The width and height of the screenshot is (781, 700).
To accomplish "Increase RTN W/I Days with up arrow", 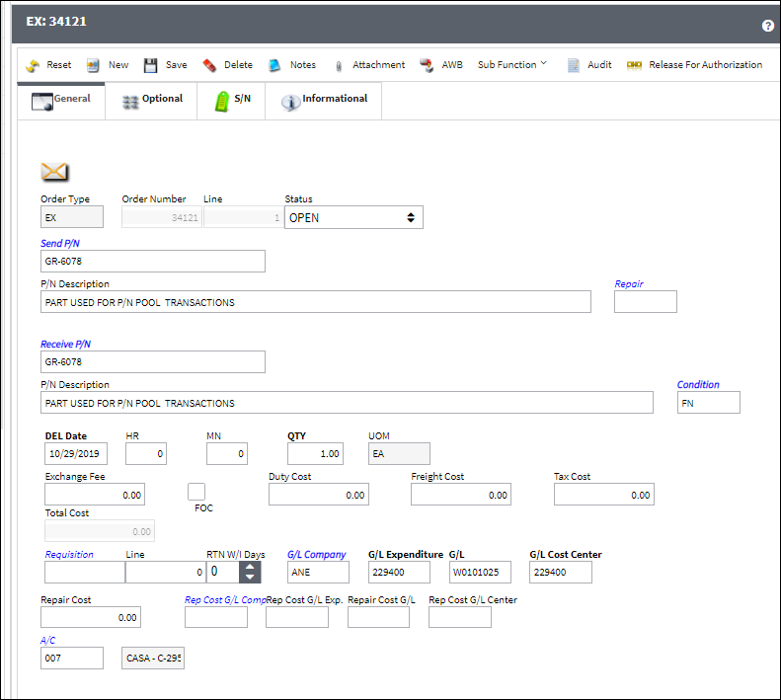I will point(250,567).
